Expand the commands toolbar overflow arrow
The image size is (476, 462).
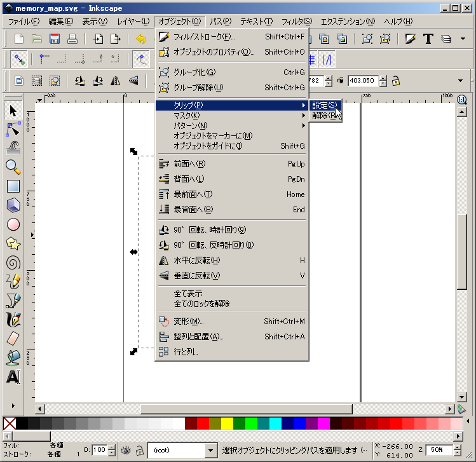coord(463,39)
